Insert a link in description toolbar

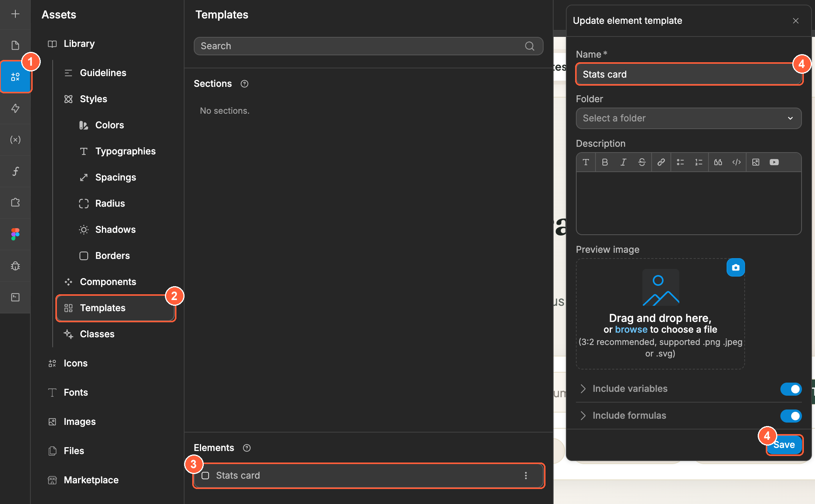click(x=661, y=162)
